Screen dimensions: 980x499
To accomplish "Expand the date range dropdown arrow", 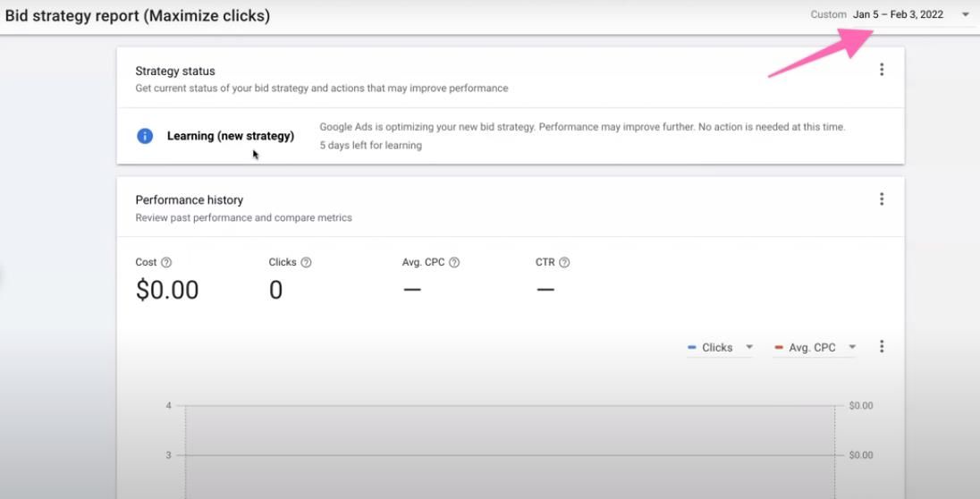I will pos(965,15).
